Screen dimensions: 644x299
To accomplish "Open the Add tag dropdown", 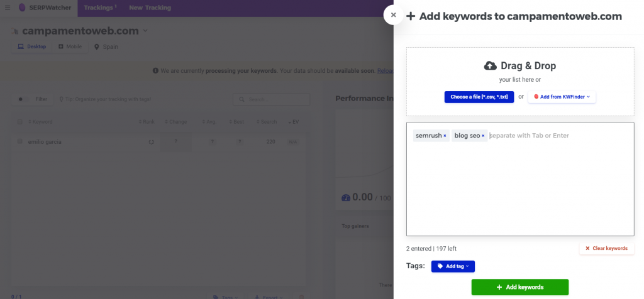I will click(x=453, y=266).
